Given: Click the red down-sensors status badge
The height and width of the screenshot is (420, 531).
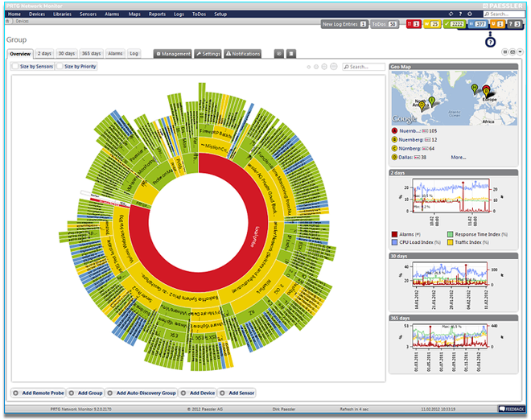Looking at the screenshot, I should point(413,25).
